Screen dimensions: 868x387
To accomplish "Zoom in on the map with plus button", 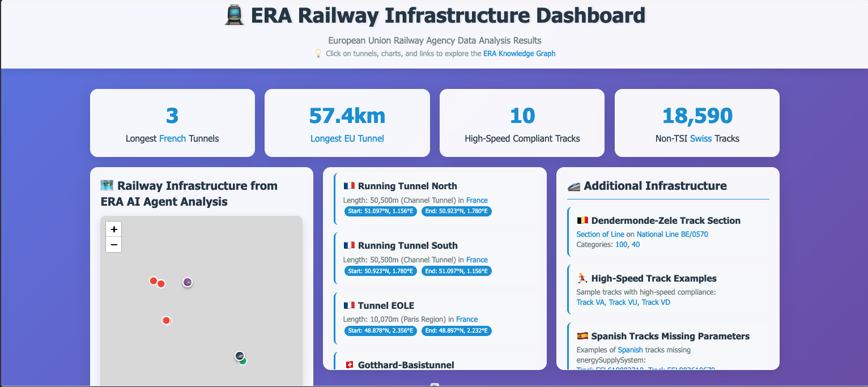I will coord(114,229).
